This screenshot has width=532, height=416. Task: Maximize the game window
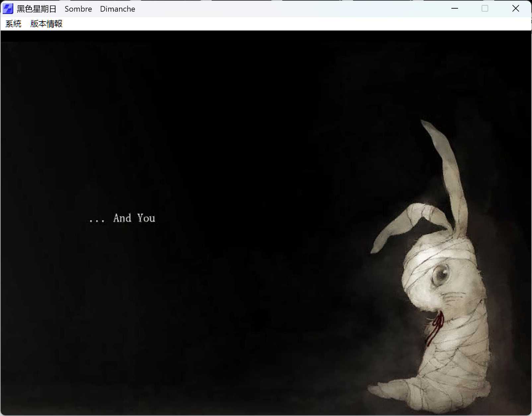click(x=485, y=9)
